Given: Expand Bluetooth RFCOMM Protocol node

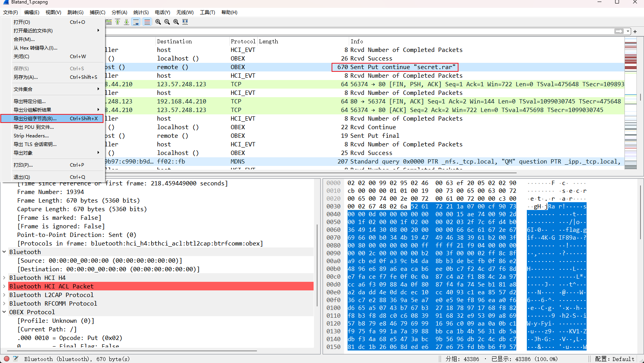Looking at the screenshot, I should tap(4, 304).
